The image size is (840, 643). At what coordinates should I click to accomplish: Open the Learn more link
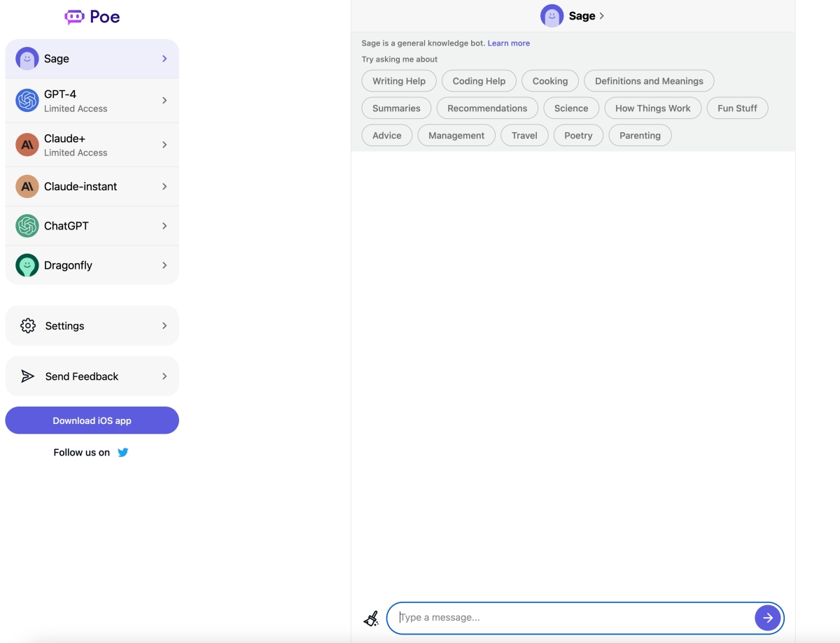click(509, 43)
